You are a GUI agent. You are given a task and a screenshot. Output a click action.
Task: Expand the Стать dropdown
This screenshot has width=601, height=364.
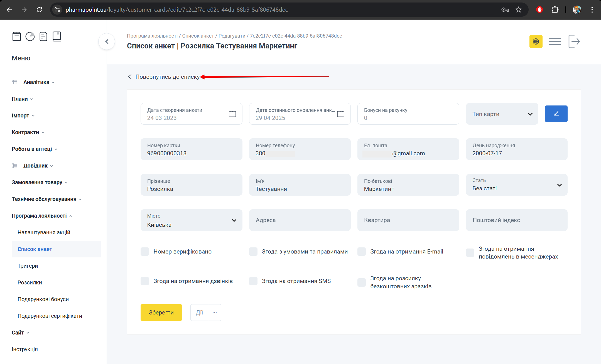[516, 185]
